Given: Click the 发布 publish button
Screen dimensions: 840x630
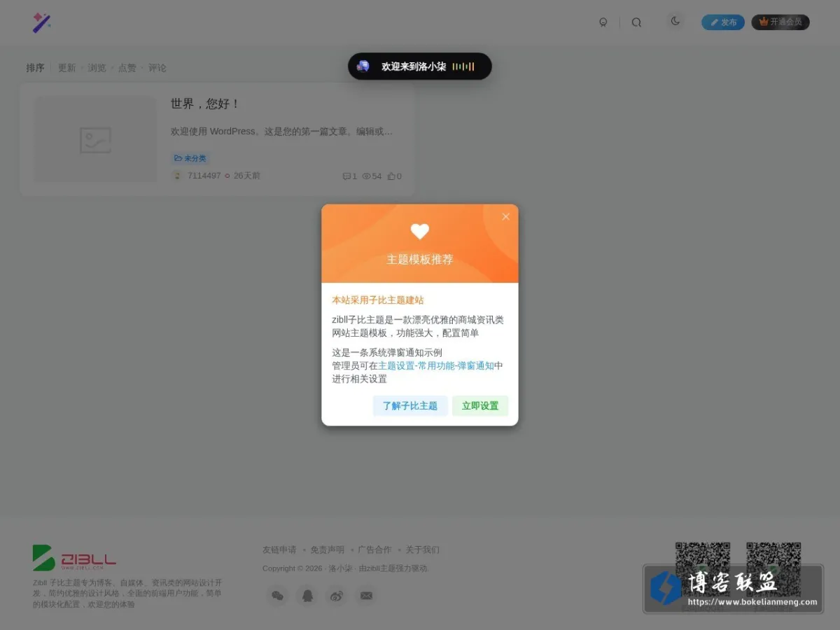Looking at the screenshot, I should [723, 22].
